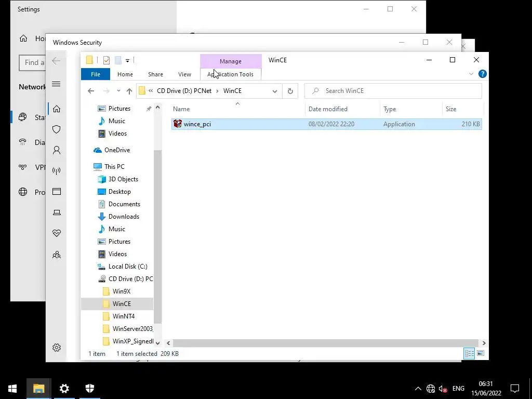This screenshot has width=532, height=399.
Task: Open Windows Security hamburger menu
Action: pos(56,84)
